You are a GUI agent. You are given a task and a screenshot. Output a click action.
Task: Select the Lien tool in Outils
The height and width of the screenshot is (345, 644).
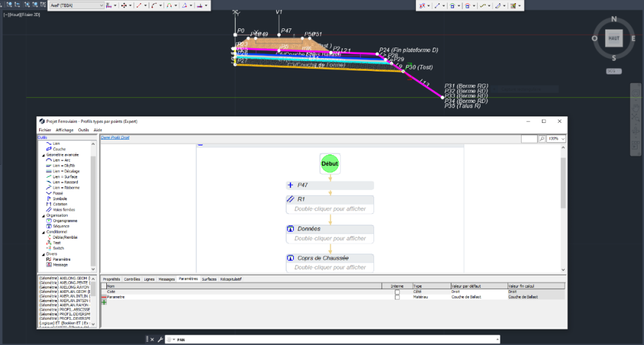point(53,144)
